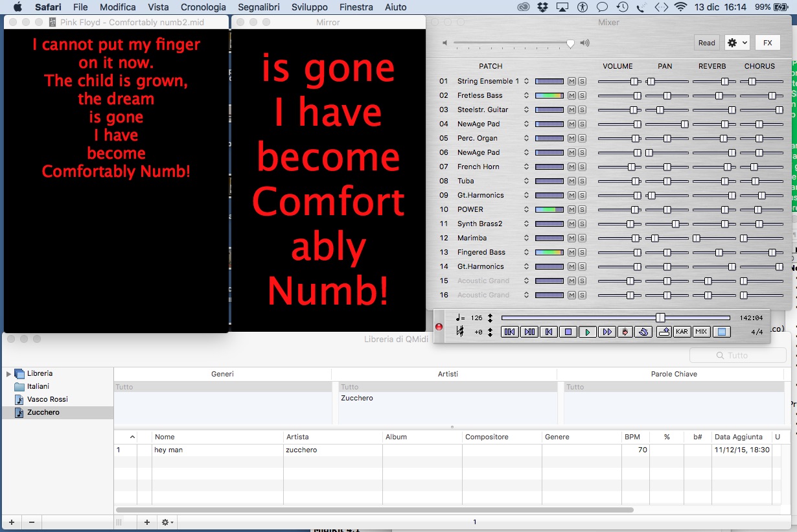Open patch selector for String Ensemble 1
The width and height of the screenshot is (797, 532).
pos(526,81)
